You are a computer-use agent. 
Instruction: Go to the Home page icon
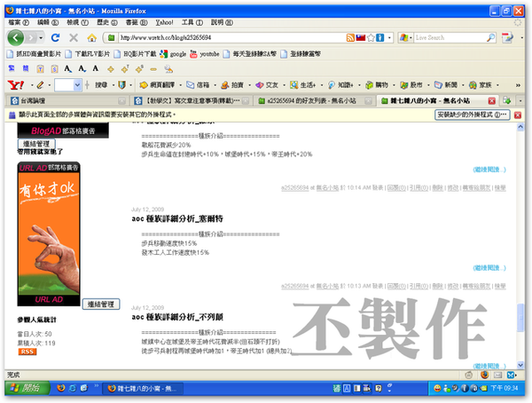[x=91, y=37]
